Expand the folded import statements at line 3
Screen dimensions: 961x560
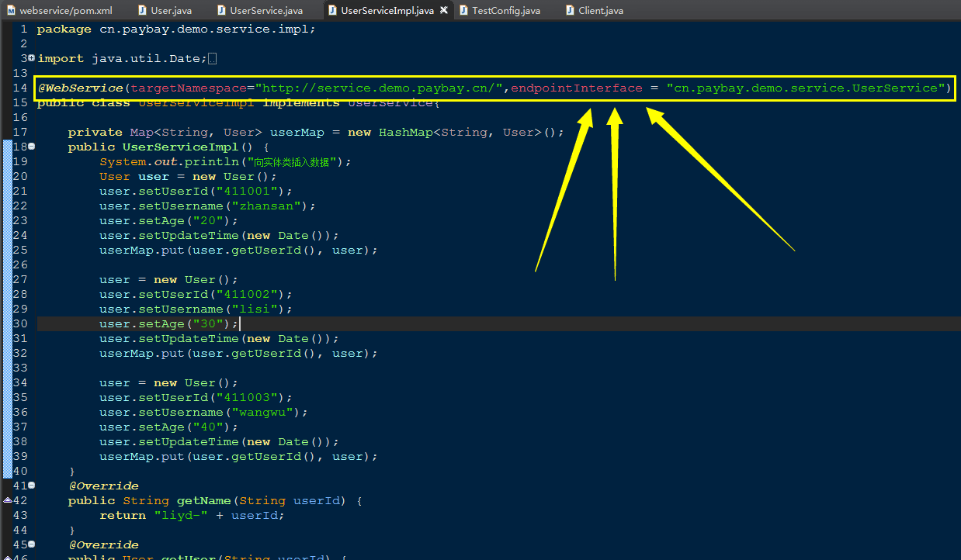tap(31, 57)
